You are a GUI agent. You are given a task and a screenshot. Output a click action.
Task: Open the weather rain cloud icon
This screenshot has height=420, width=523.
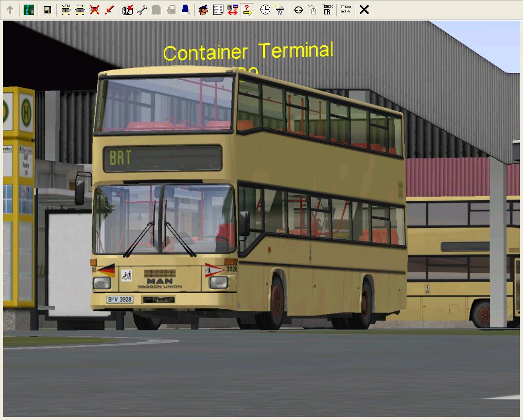click(x=280, y=10)
